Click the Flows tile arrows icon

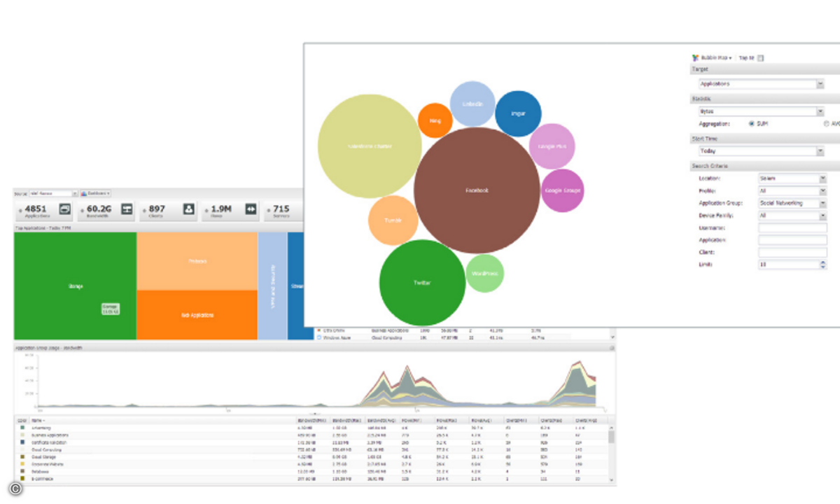[x=251, y=209]
